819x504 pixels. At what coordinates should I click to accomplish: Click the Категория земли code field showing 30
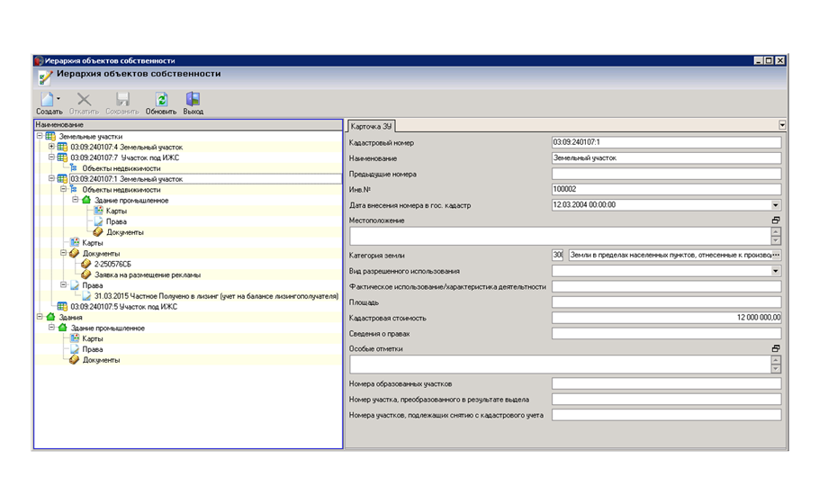[x=557, y=255]
